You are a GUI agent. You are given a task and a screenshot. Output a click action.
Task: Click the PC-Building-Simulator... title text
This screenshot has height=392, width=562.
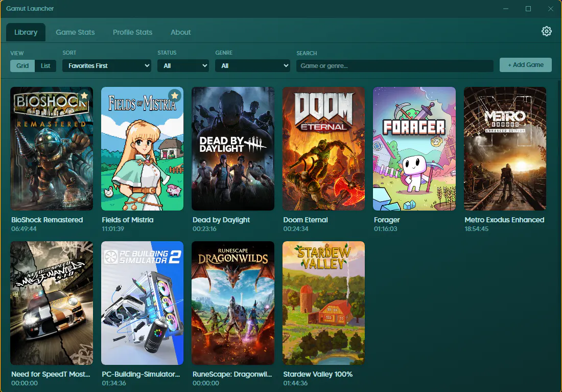click(x=141, y=374)
